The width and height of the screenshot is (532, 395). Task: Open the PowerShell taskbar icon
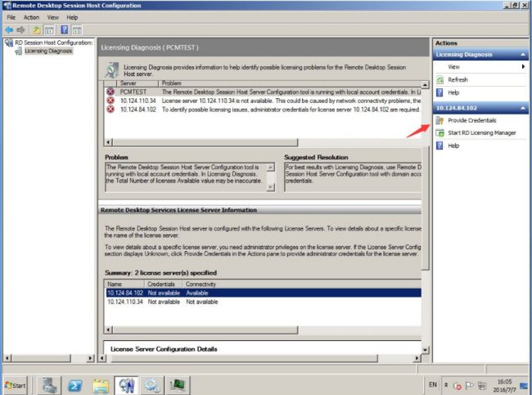pyautogui.click(x=74, y=385)
